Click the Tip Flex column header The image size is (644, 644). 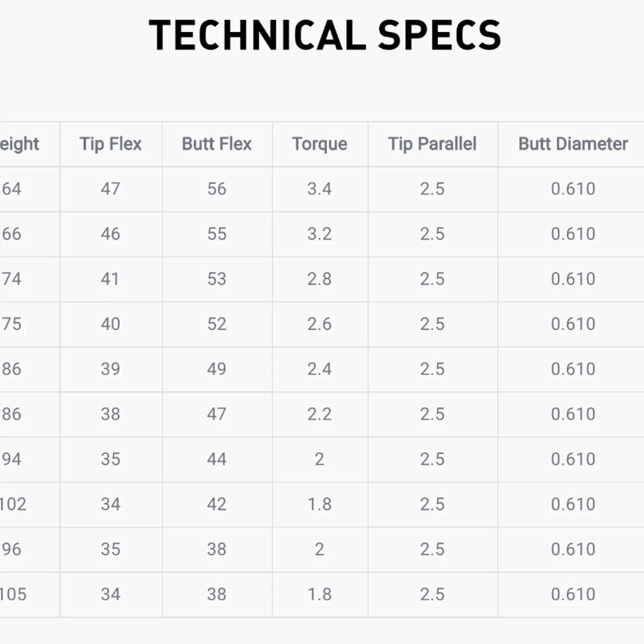111,144
